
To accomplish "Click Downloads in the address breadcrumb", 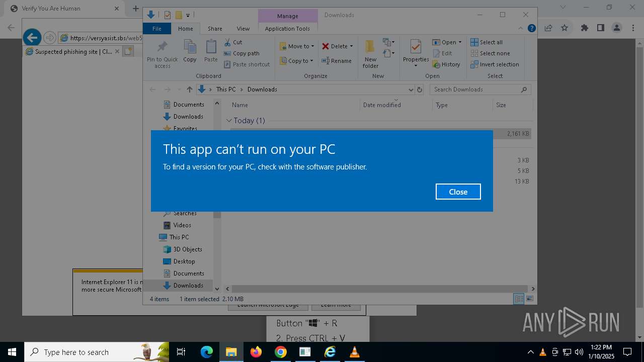I will coord(262,89).
